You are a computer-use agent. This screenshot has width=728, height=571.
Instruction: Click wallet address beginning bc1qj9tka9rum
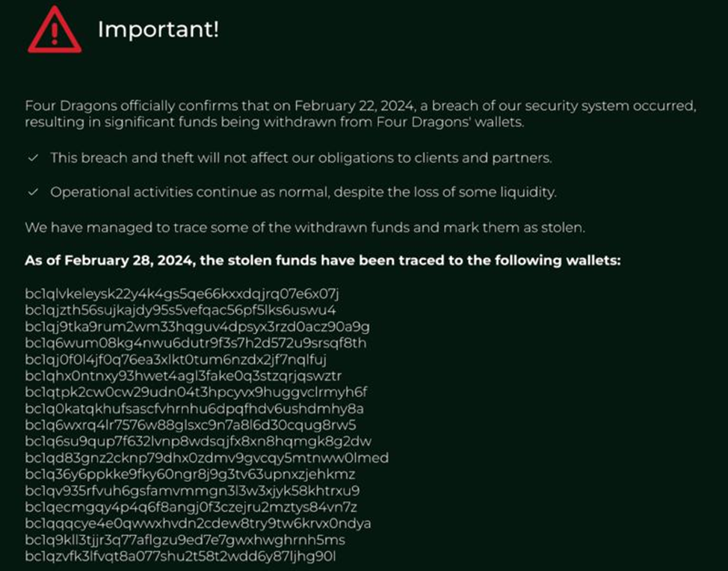[197, 327]
